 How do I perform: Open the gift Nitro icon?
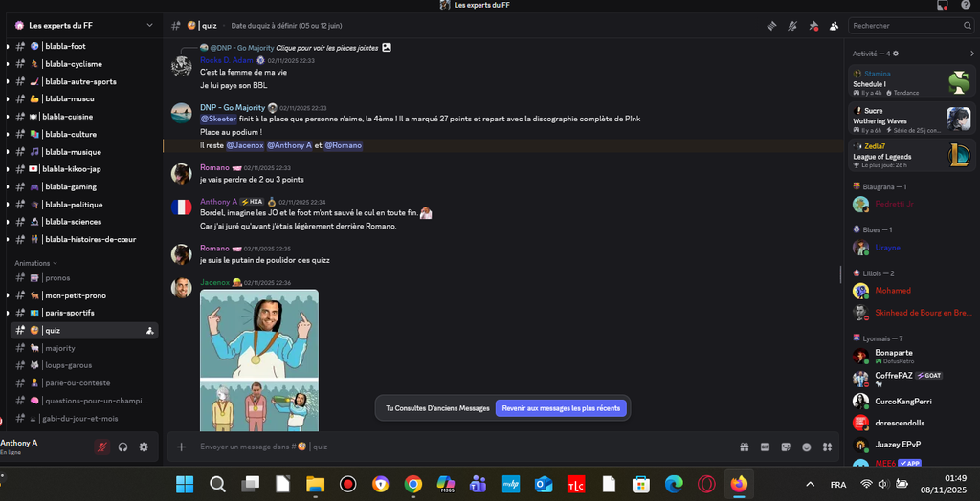coord(744,447)
